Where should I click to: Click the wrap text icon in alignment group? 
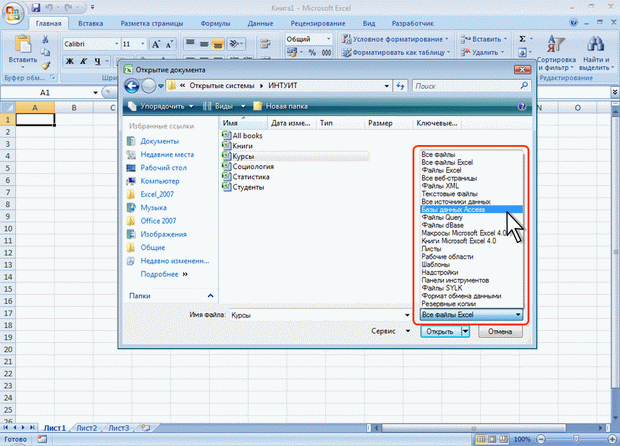click(265, 43)
